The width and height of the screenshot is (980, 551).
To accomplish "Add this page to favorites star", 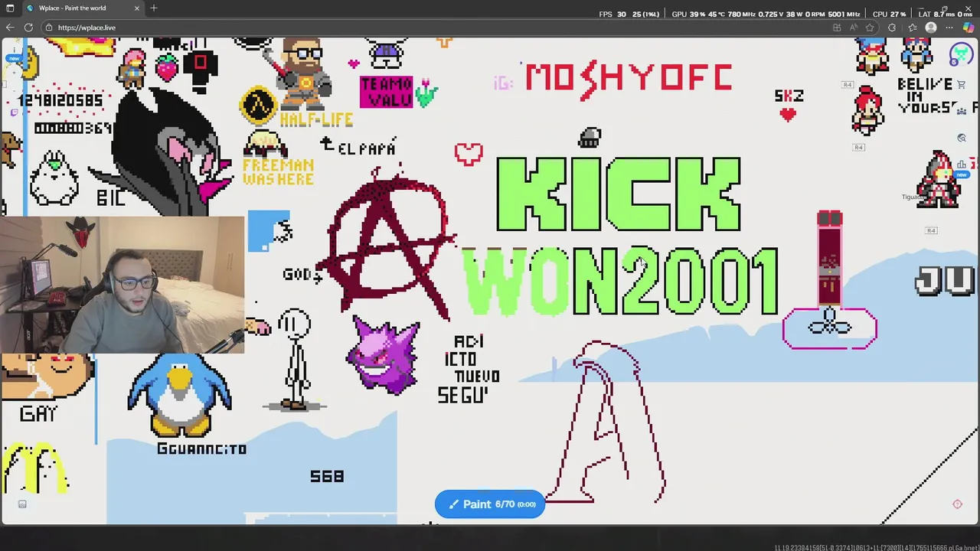I will click(870, 28).
